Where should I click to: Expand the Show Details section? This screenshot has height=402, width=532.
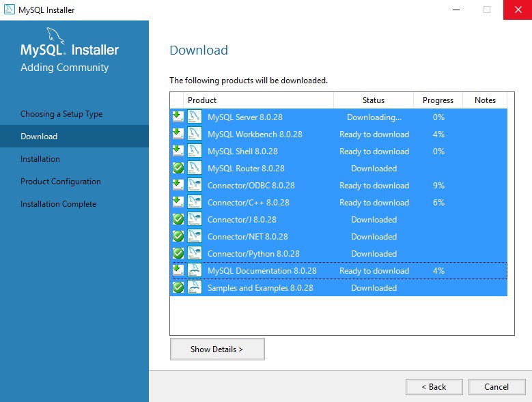point(217,349)
